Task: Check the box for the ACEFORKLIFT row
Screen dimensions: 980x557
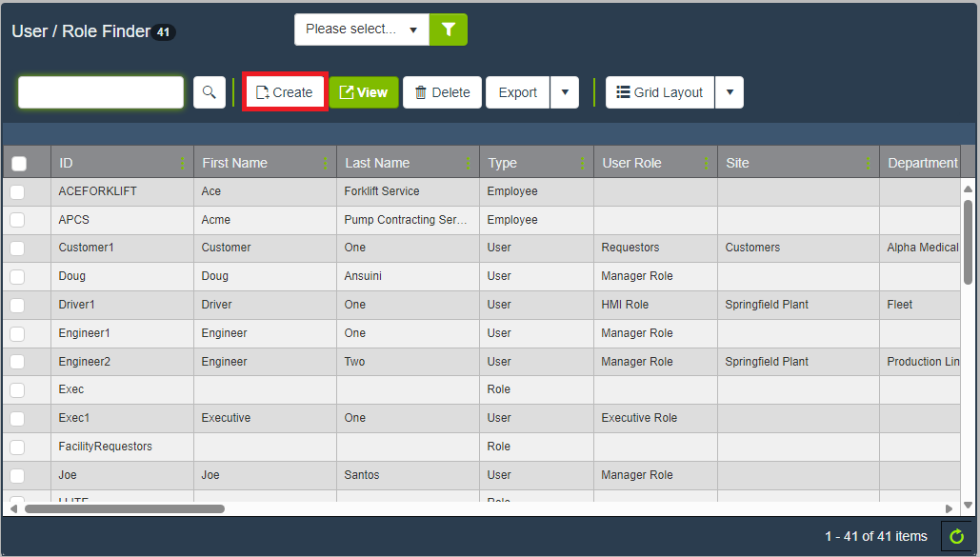Action: [17, 192]
